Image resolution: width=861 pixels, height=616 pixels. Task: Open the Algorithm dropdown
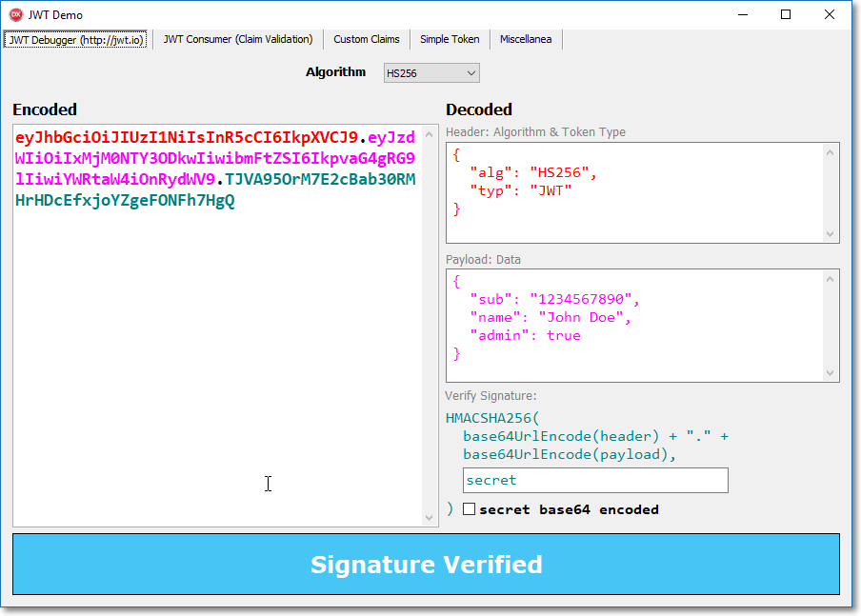pyautogui.click(x=470, y=72)
